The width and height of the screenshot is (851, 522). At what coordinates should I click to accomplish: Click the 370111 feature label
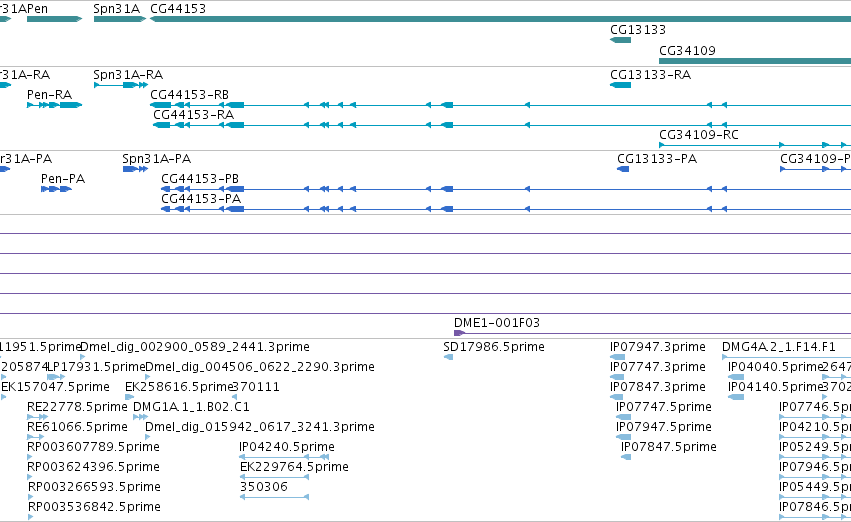point(256,387)
